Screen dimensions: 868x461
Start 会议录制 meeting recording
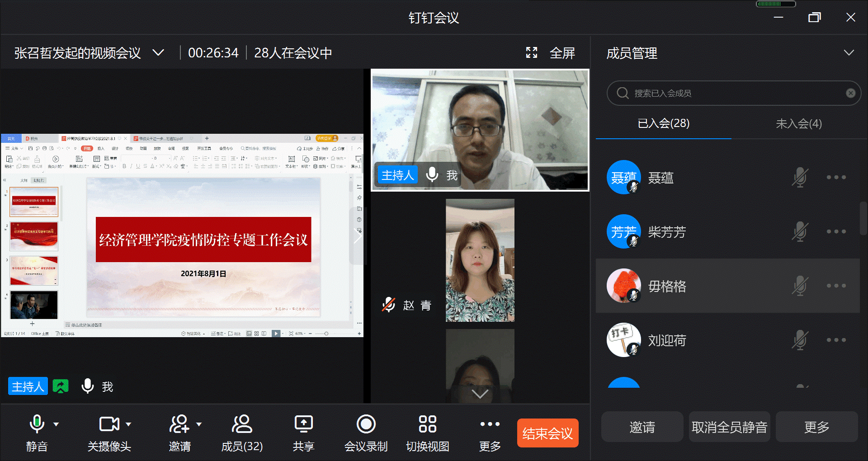[x=366, y=425]
